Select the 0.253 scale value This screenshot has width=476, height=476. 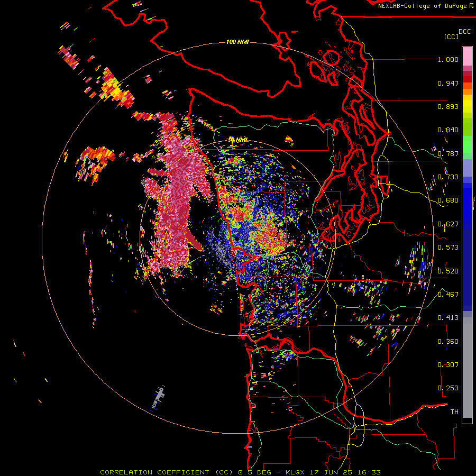(x=448, y=388)
